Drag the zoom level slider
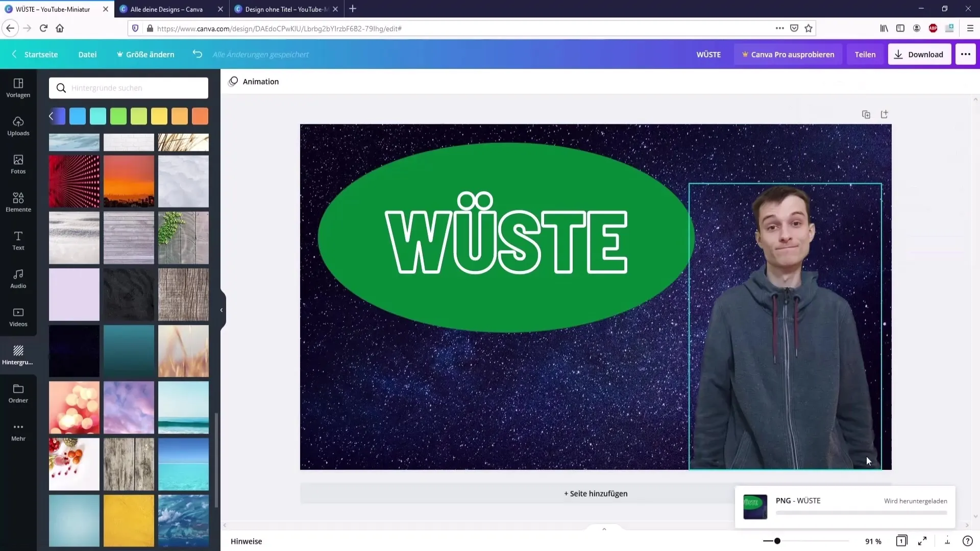Screen dimensions: 980x551 pos(777,541)
